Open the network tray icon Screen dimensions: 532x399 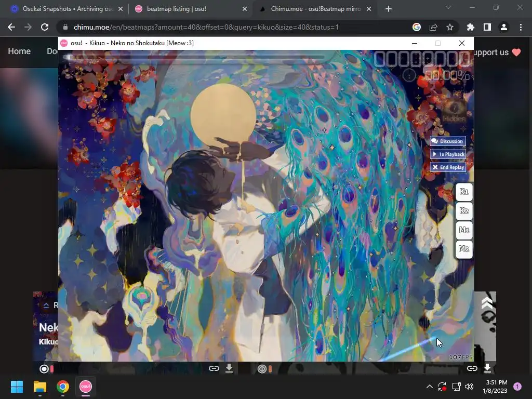[x=456, y=387]
